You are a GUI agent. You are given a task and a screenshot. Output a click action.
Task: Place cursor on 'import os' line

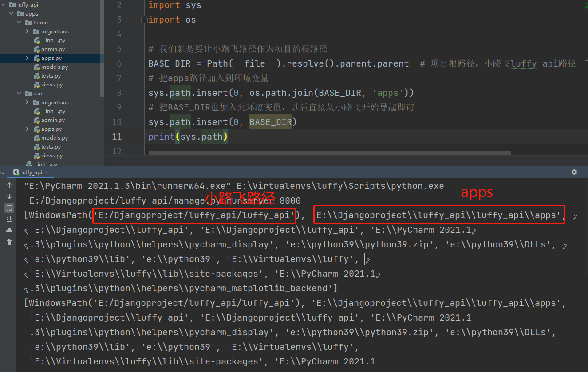click(172, 20)
